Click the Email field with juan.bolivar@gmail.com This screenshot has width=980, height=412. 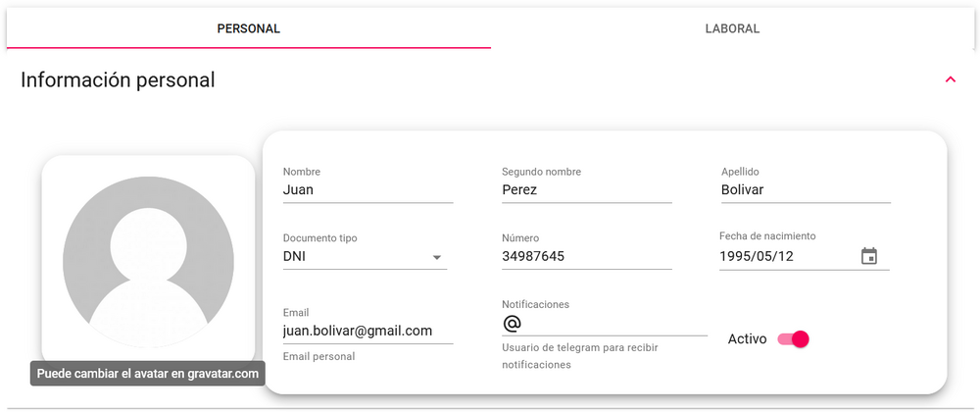[367, 332]
